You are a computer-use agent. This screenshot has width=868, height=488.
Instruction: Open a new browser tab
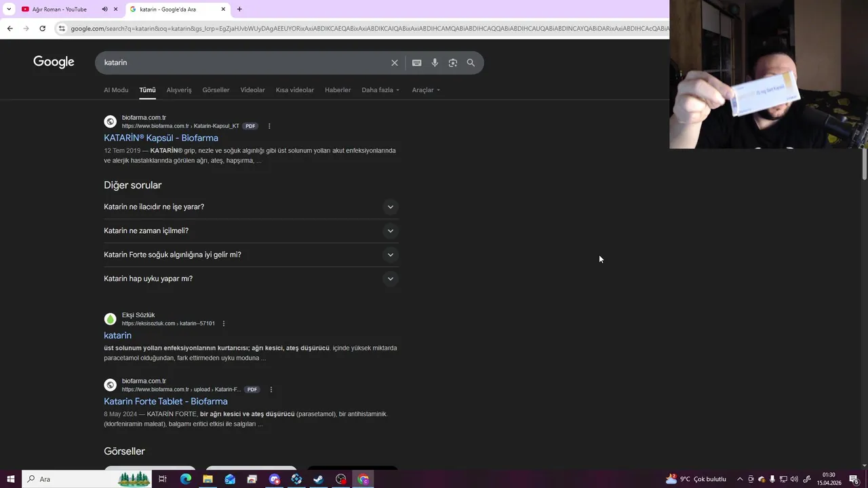[239, 9]
